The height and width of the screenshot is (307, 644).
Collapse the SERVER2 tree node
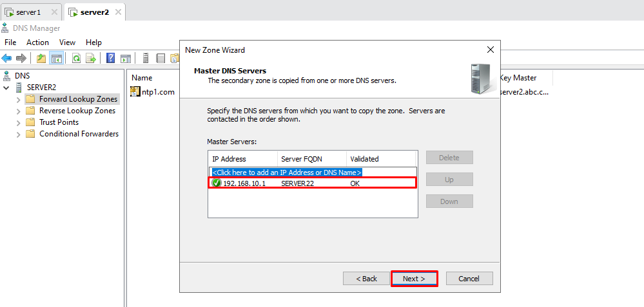point(6,88)
